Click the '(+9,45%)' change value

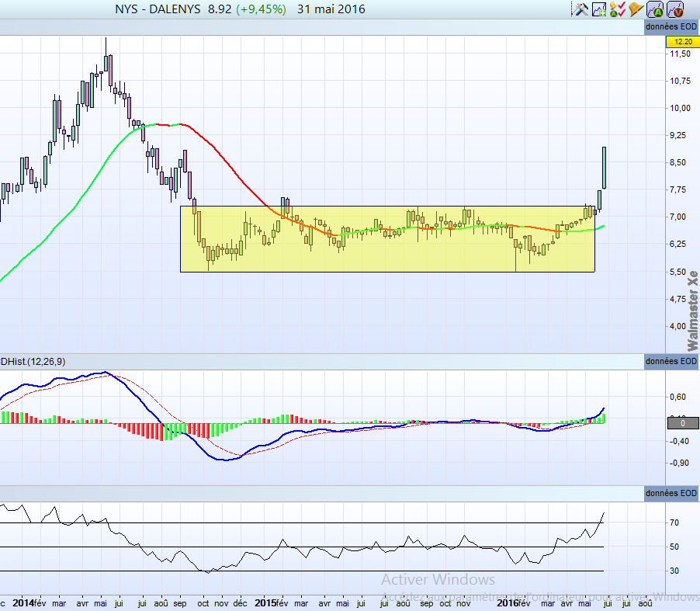coord(261,9)
